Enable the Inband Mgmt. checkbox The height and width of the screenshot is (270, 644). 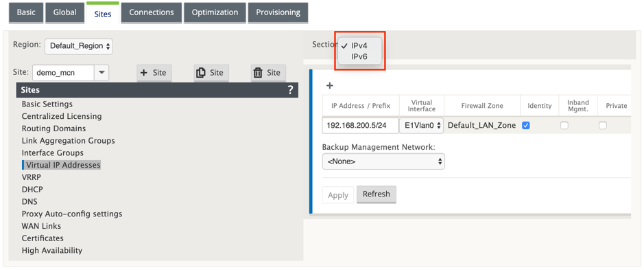[564, 126]
